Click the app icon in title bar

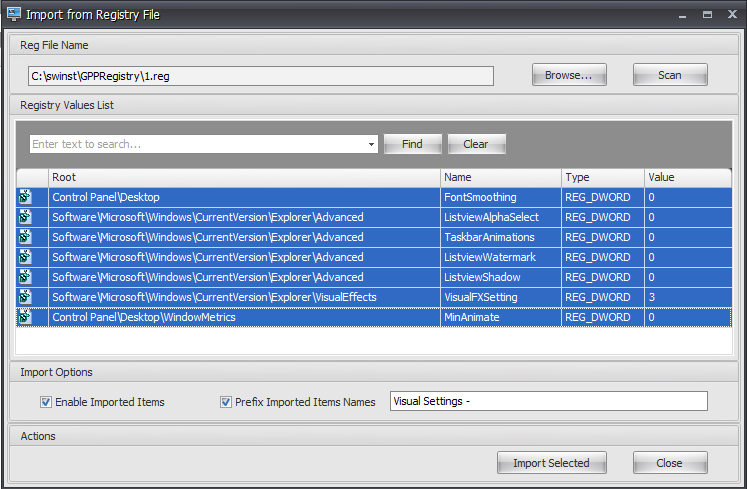(13, 14)
